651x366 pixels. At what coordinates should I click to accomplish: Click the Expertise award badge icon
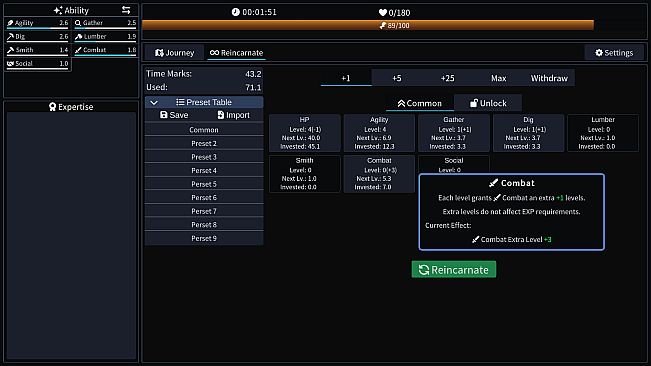52,107
